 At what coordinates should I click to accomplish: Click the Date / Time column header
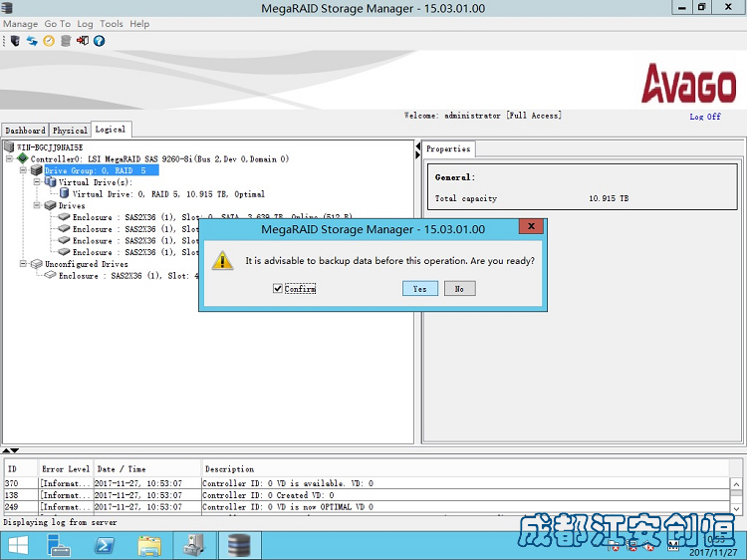point(146,469)
